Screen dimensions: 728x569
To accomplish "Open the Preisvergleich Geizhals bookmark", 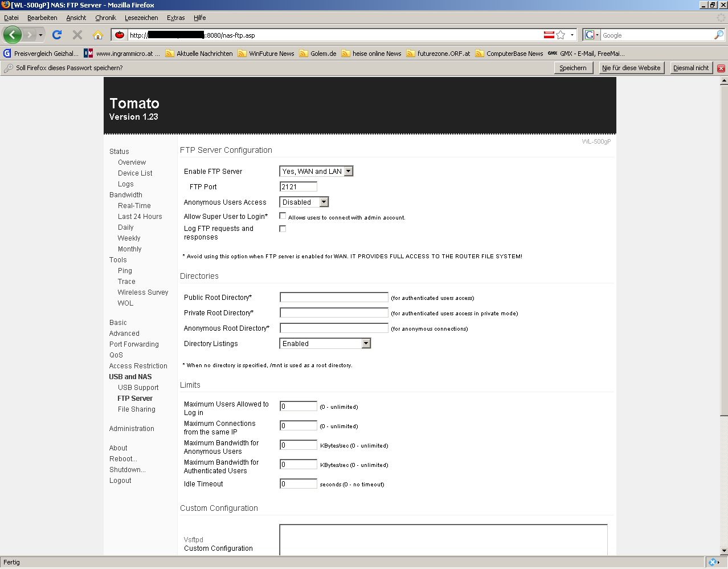I will pyautogui.click(x=41, y=54).
